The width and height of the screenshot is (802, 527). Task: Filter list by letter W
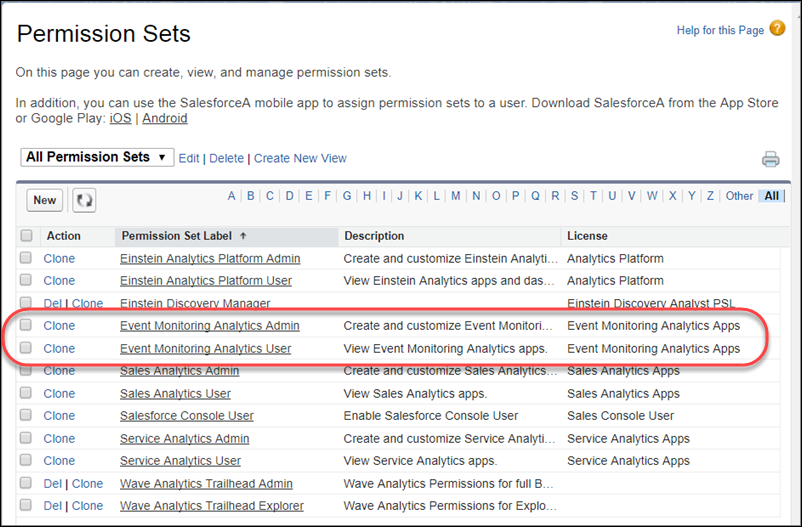(652, 196)
